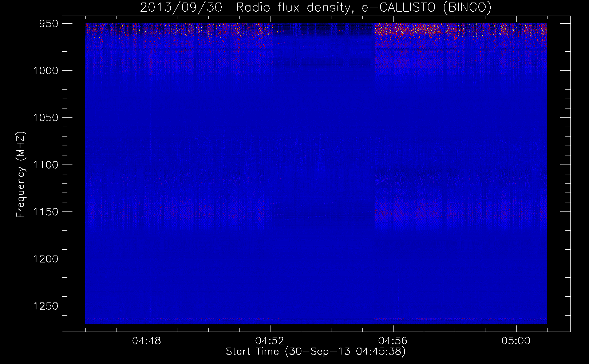Click the 'Start Time (30-Sep-13 04:45:38)' axis title
This screenshot has width=589, height=364.
(316, 352)
